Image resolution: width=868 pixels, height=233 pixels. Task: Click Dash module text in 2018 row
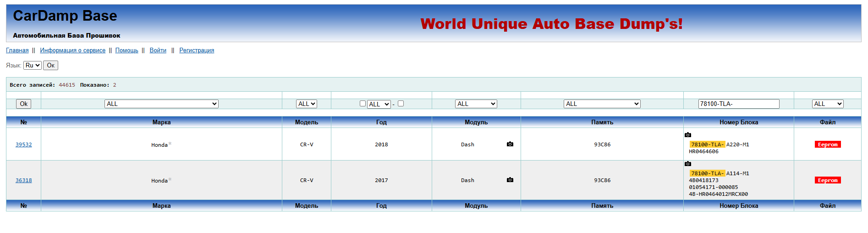(467, 144)
